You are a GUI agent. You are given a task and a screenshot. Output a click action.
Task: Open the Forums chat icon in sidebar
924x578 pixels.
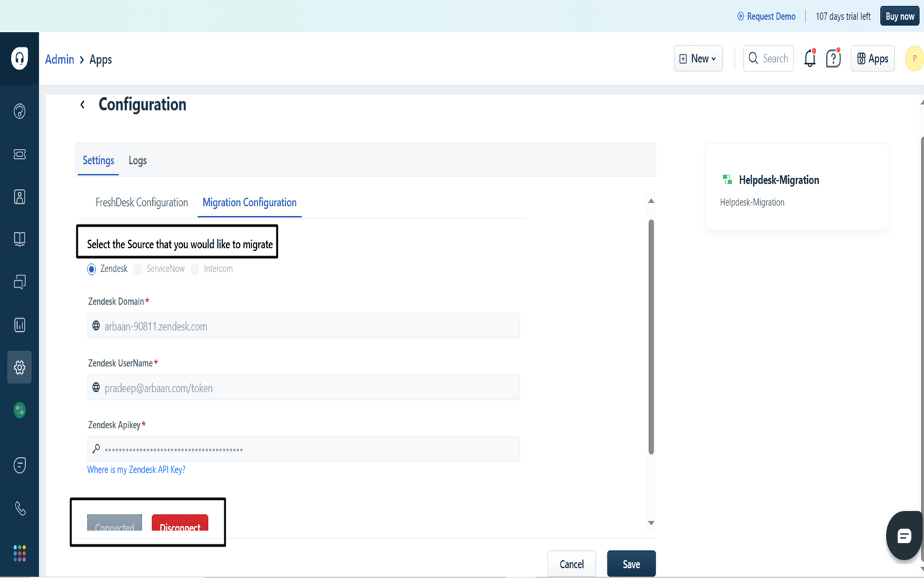(20, 282)
